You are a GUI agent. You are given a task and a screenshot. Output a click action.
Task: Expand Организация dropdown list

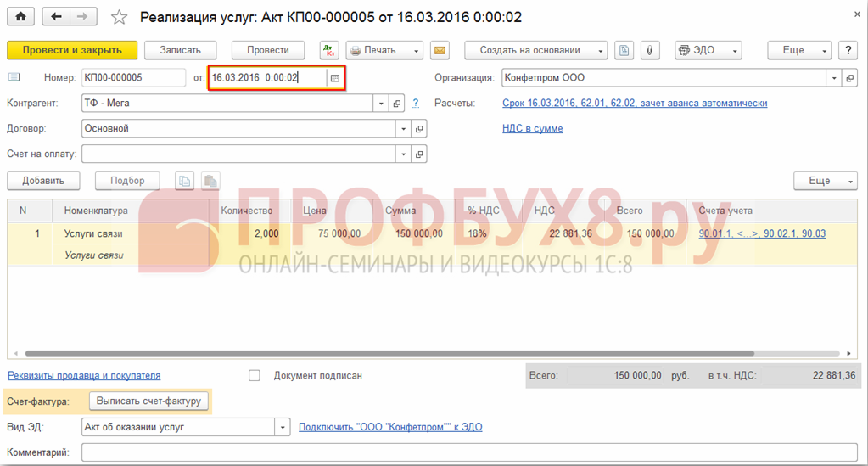(x=834, y=78)
